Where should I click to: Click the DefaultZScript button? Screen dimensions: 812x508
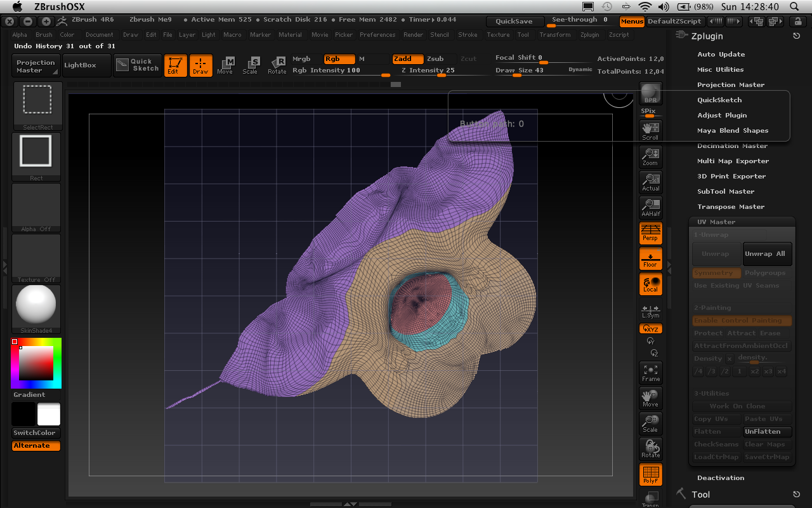[674, 21]
